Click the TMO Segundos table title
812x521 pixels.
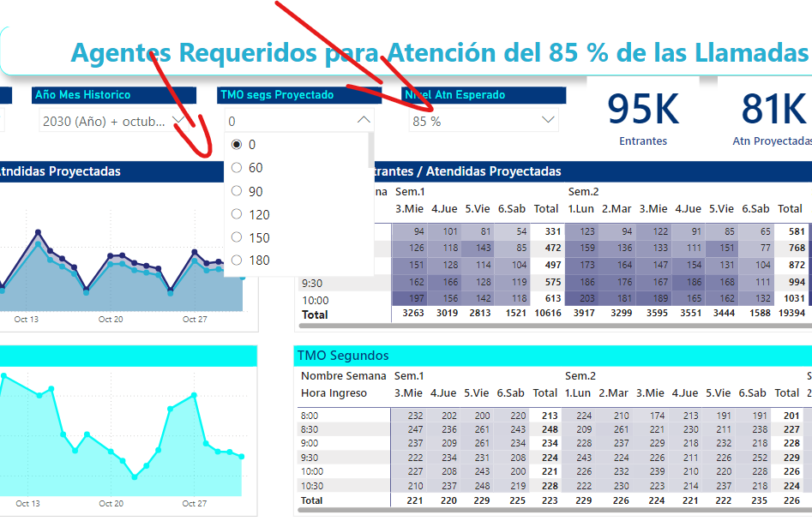[x=343, y=356]
